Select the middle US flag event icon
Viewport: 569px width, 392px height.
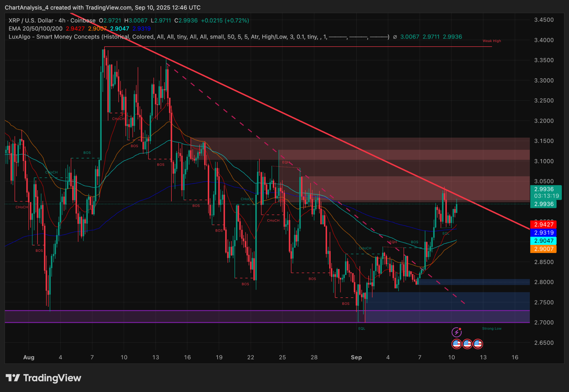[467, 344]
